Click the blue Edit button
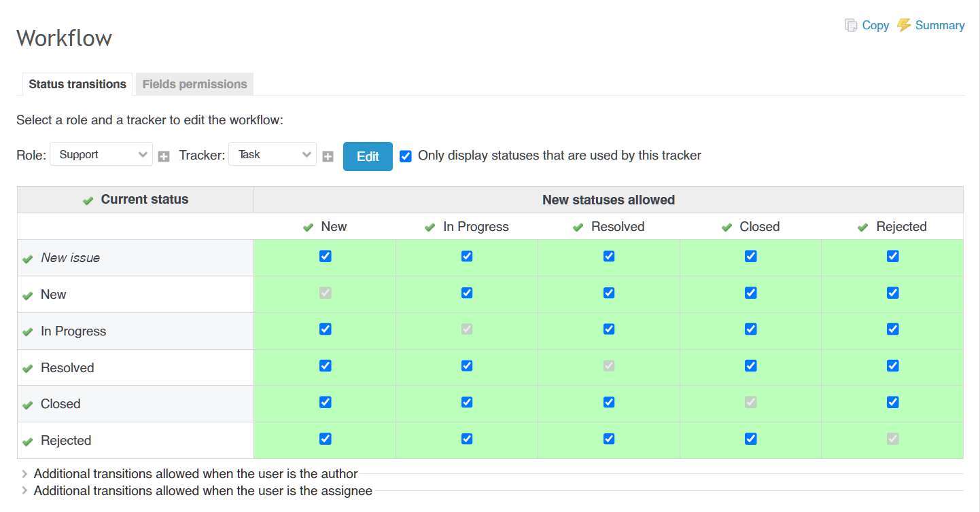The image size is (980, 512). pos(368,157)
